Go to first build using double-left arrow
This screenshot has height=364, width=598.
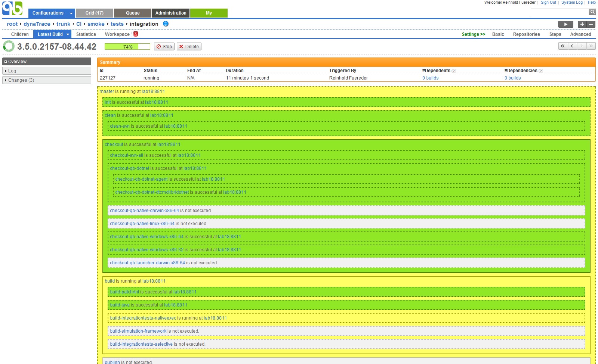(x=563, y=46)
